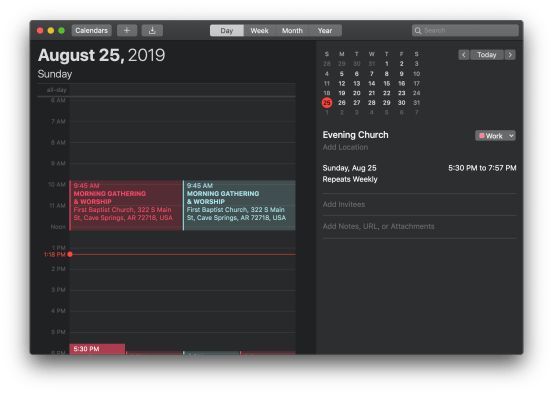Jump to Today
The height and width of the screenshot is (394, 553).
point(487,55)
